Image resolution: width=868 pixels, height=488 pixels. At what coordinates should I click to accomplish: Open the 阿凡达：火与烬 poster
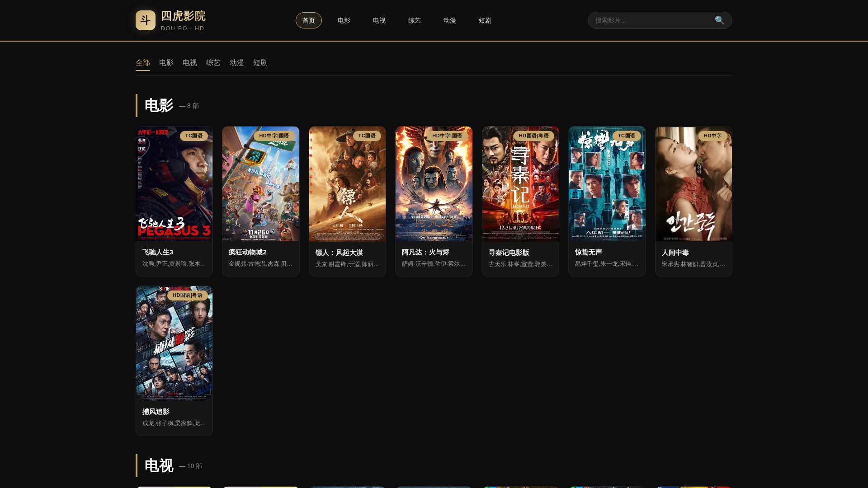pyautogui.click(x=434, y=184)
